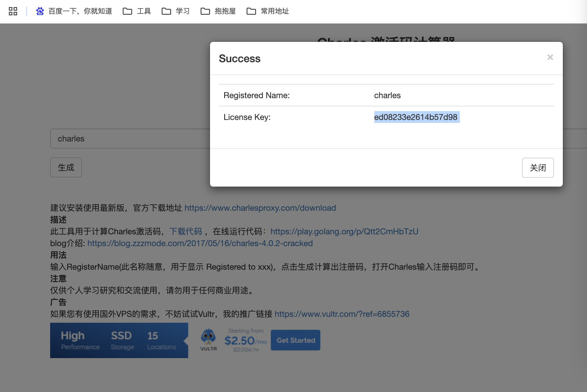The image size is (587, 392).
Task: Open the apps grid icon
Action: tap(13, 11)
